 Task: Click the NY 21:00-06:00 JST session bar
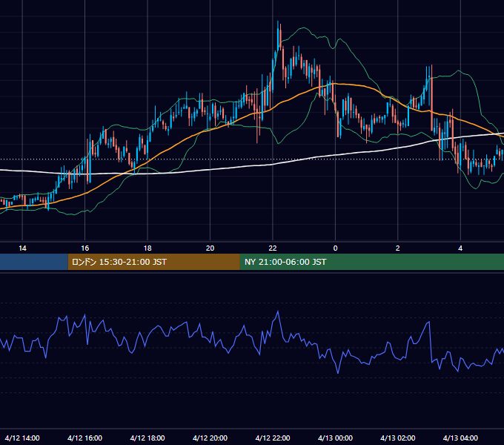372,262
